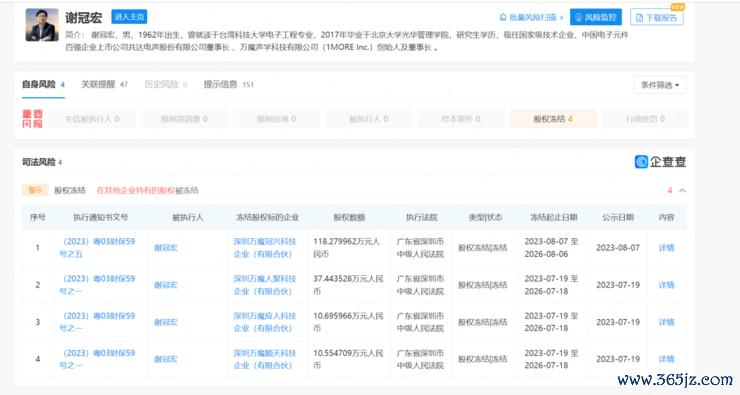Click the 企查查 logo icon
The width and height of the screenshot is (740, 395).
pyautogui.click(x=641, y=162)
